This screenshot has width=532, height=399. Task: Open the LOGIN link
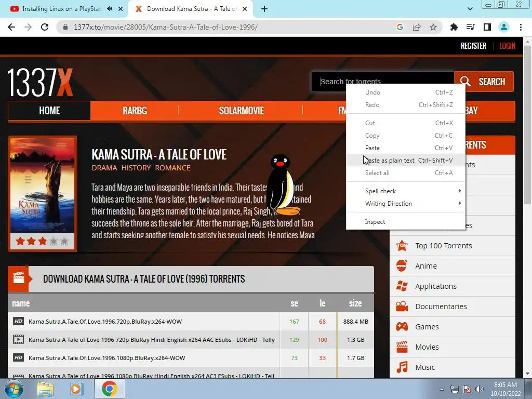pos(507,46)
